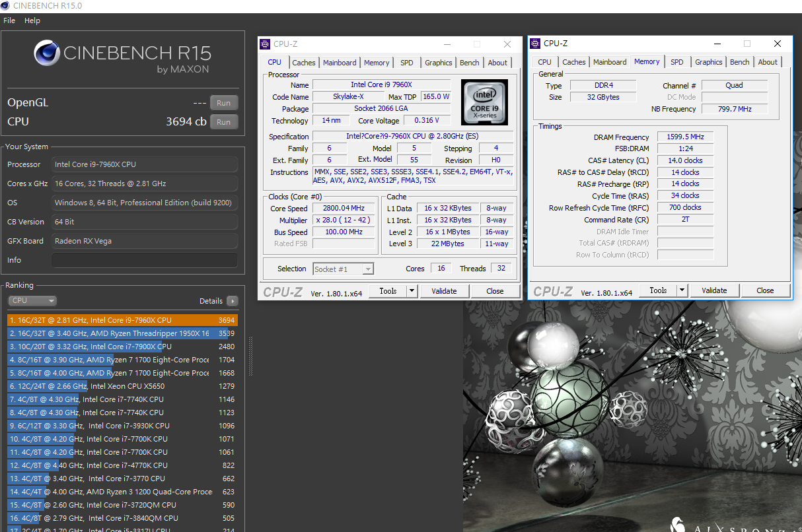This screenshot has height=532, width=802.
Task: Select ranking row AMD Ryzen 3 1200 Quad-Core
Action: [123, 492]
